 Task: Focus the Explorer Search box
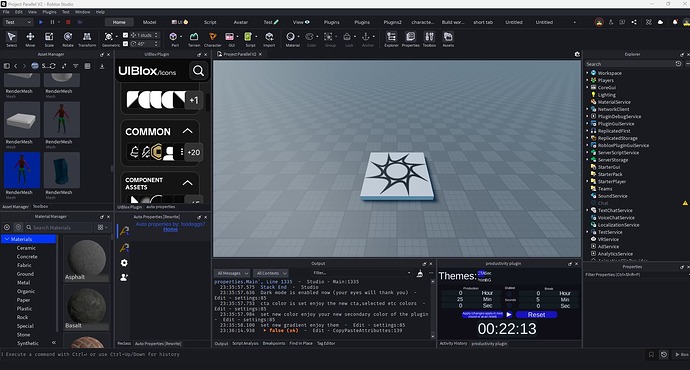click(630, 64)
